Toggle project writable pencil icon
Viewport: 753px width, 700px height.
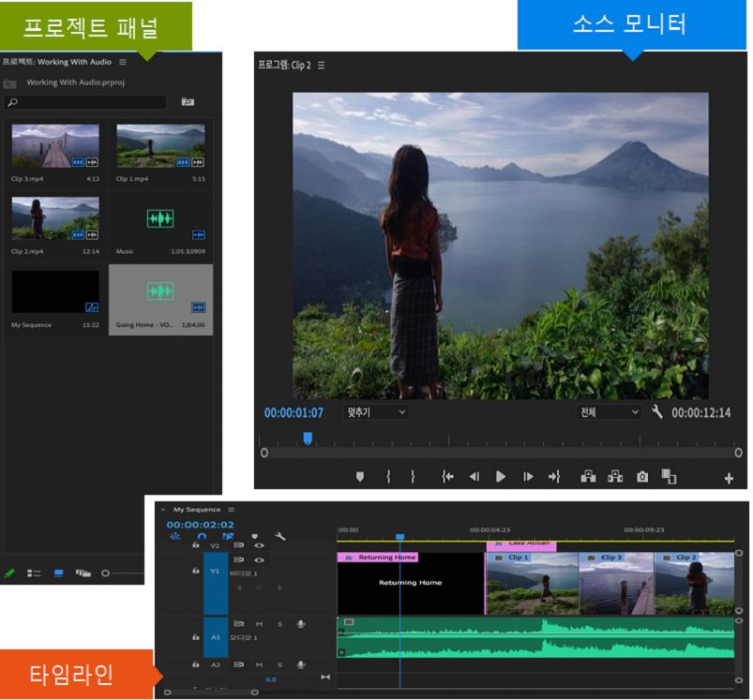(x=9, y=573)
